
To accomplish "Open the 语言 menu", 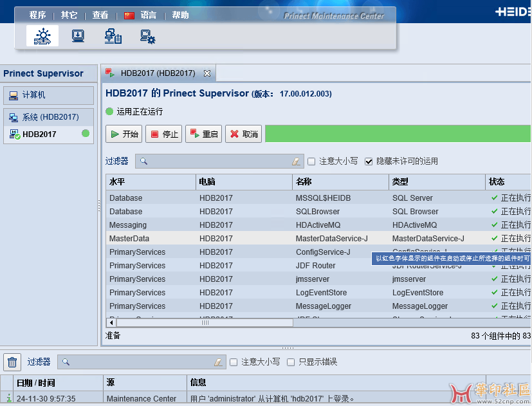I will pos(149,15).
